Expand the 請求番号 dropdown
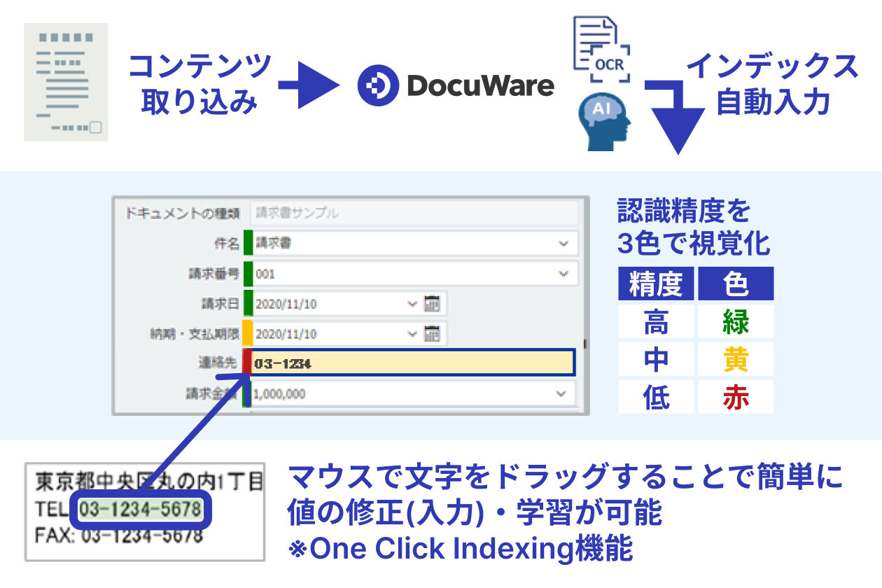The image size is (882, 588). coord(564,274)
